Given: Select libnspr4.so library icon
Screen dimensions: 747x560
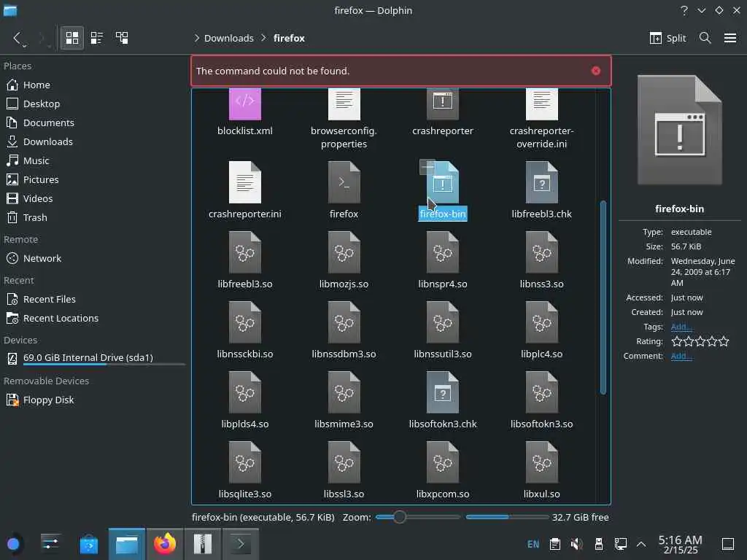Looking at the screenshot, I should click(443, 252).
